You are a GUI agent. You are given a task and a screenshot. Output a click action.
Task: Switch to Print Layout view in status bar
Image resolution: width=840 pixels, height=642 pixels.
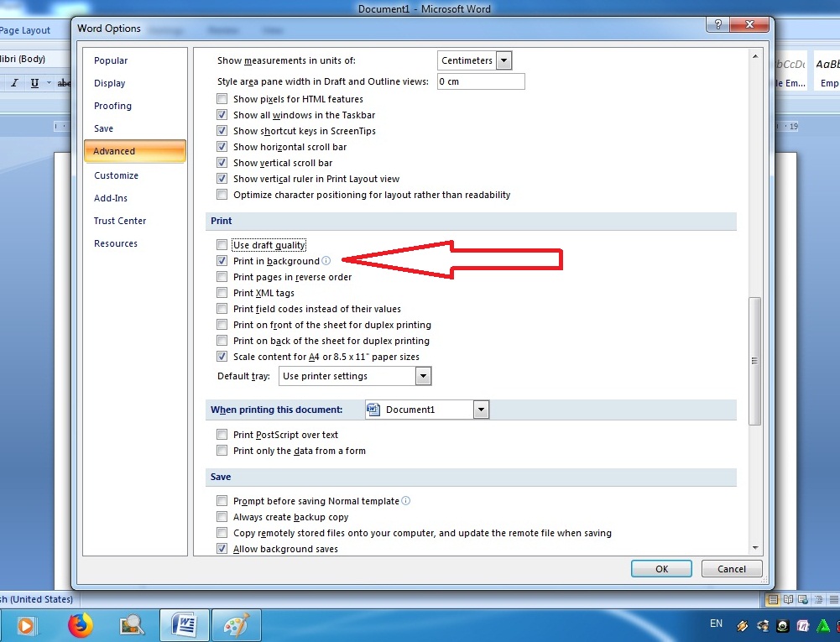[x=772, y=600]
